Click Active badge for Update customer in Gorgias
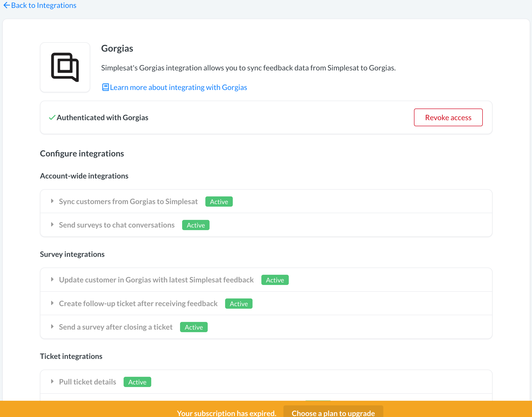This screenshot has width=532, height=417. point(275,280)
